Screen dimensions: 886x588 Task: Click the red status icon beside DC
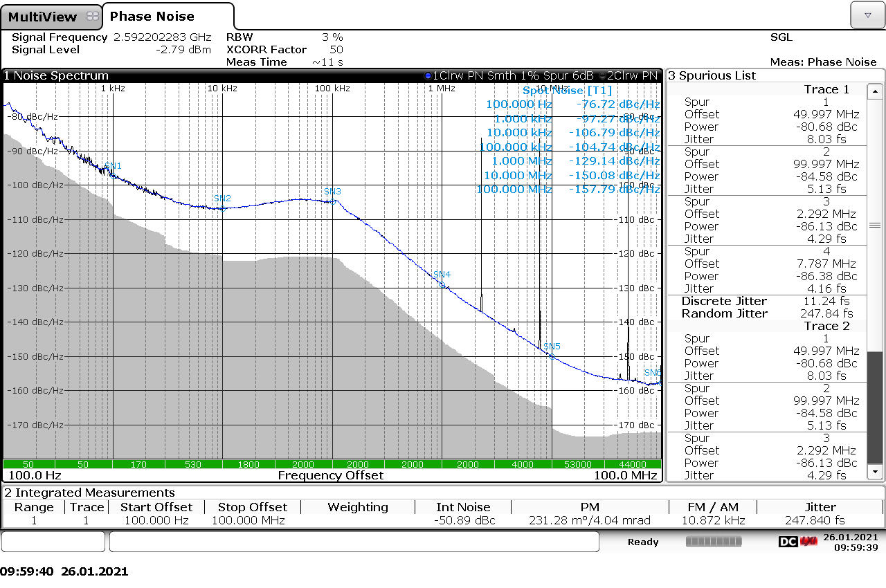point(808,542)
